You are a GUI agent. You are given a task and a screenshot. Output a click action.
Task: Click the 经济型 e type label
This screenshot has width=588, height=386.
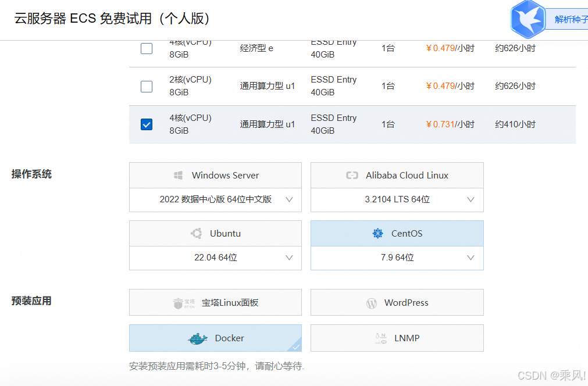click(x=256, y=48)
